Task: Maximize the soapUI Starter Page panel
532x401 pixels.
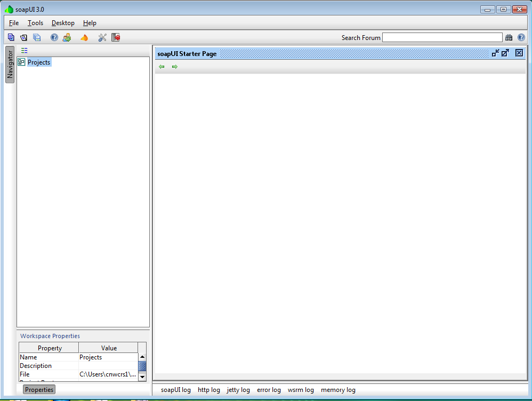Action: (x=505, y=53)
